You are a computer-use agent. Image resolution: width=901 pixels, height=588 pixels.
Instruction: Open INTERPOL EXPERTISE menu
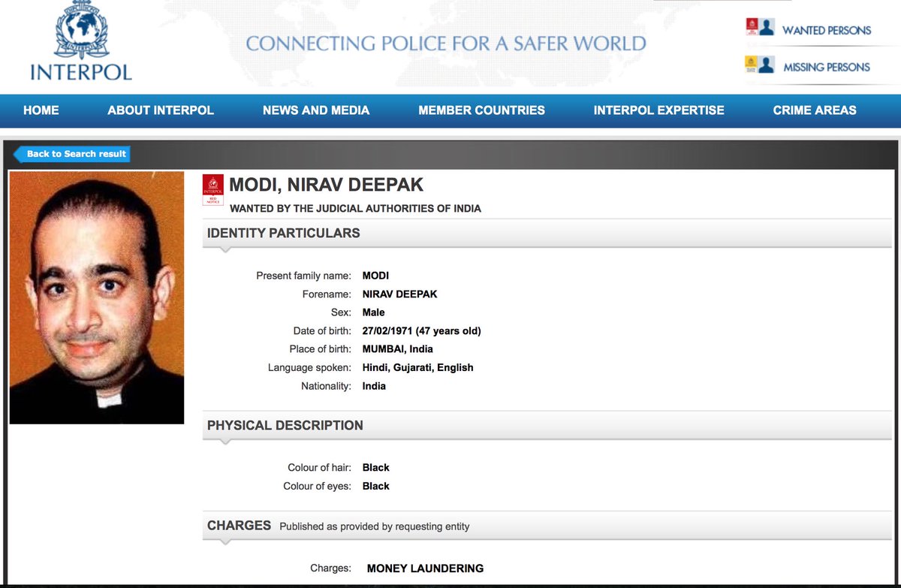[x=658, y=110]
